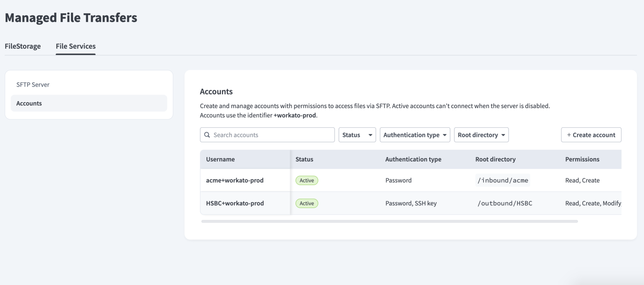Open the acme+workato-prod account

tap(235, 180)
